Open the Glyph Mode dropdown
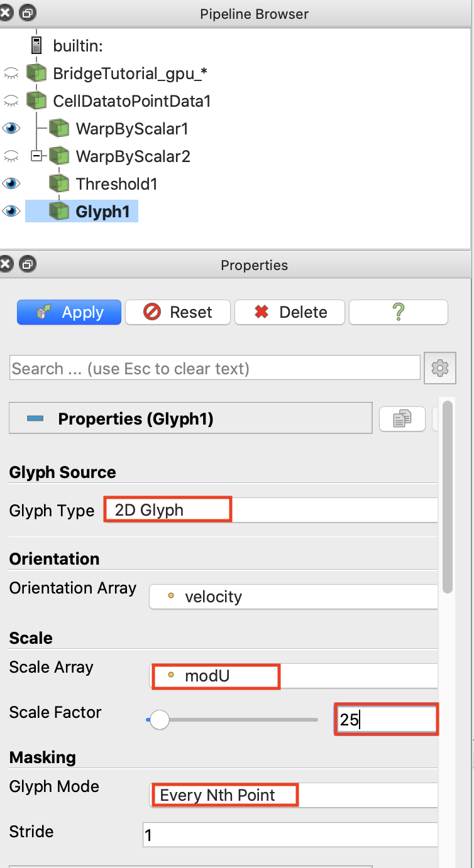 click(x=293, y=795)
